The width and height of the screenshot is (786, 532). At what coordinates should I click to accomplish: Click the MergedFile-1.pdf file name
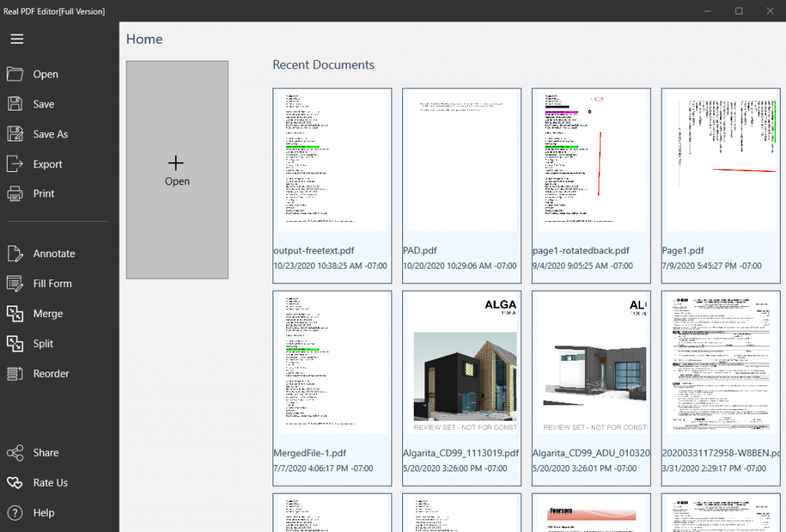310,453
